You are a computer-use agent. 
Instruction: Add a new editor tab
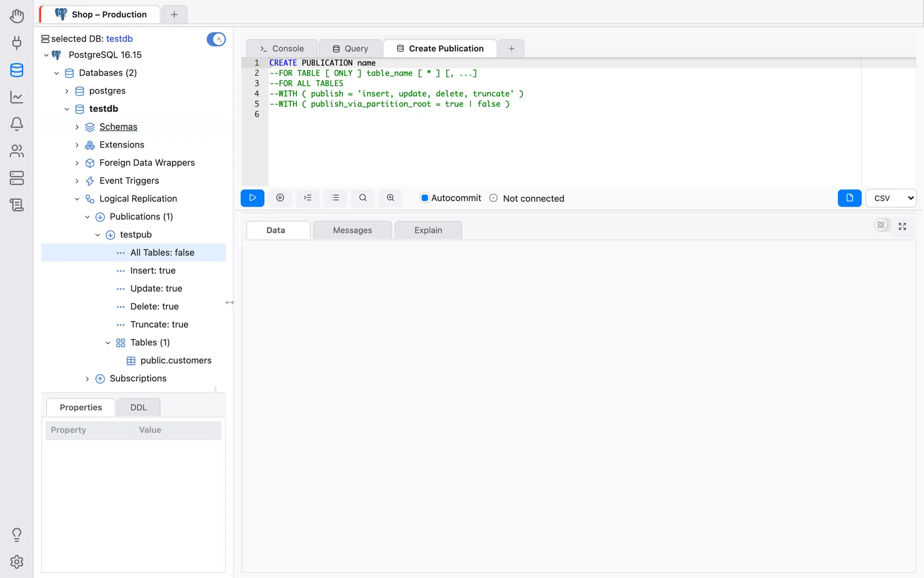coord(511,48)
